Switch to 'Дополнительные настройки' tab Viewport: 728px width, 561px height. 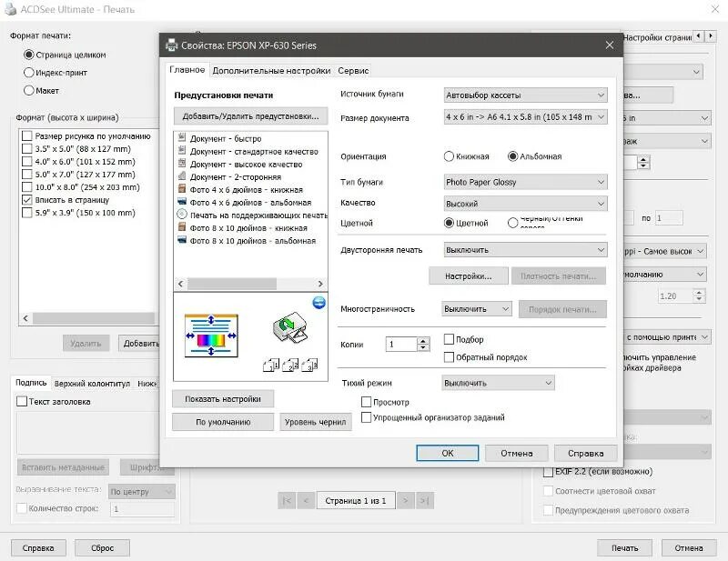click(271, 71)
